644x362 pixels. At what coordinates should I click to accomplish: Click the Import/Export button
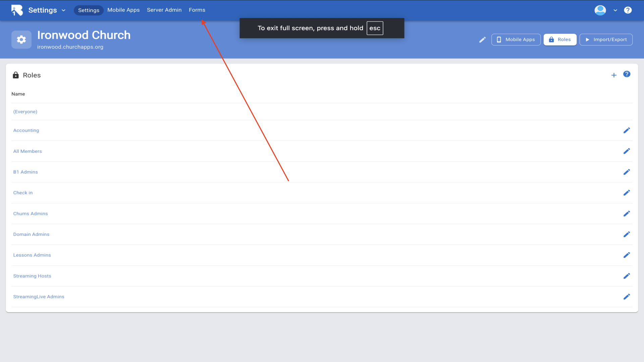606,40
